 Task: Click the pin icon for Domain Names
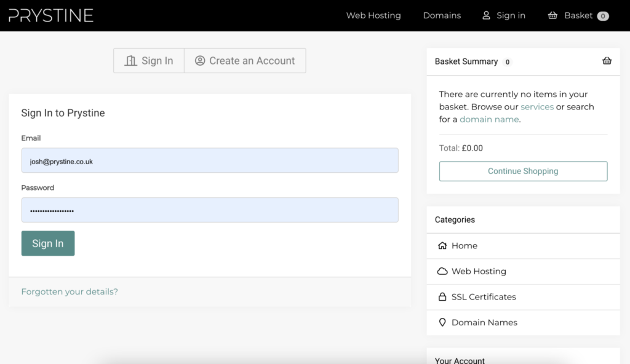pyautogui.click(x=442, y=322)
